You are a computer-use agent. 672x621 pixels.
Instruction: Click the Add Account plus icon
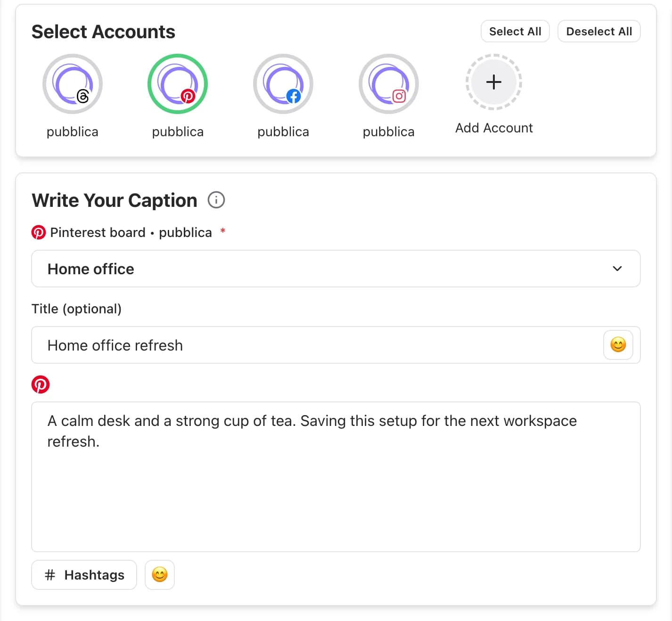click(494, 82)
